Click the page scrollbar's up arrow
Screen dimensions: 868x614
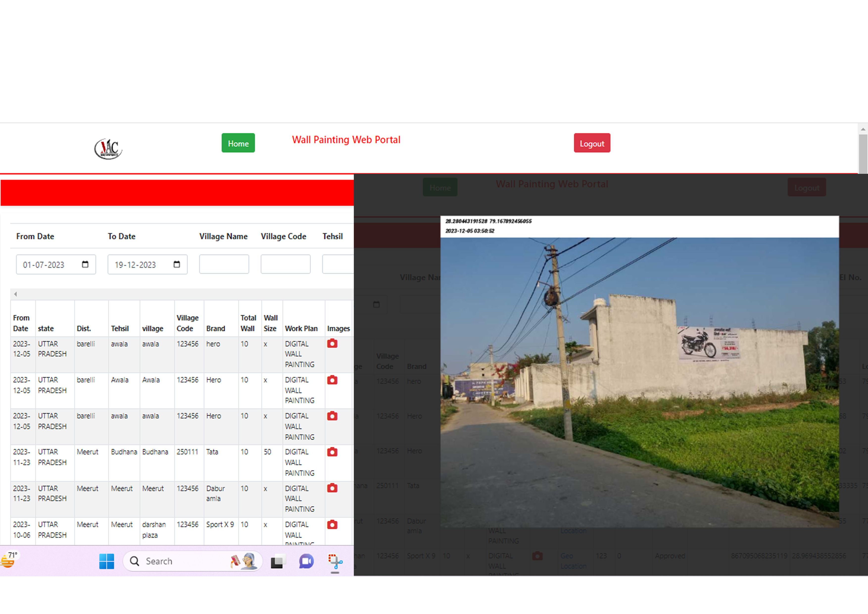click(x=863, y=129)
